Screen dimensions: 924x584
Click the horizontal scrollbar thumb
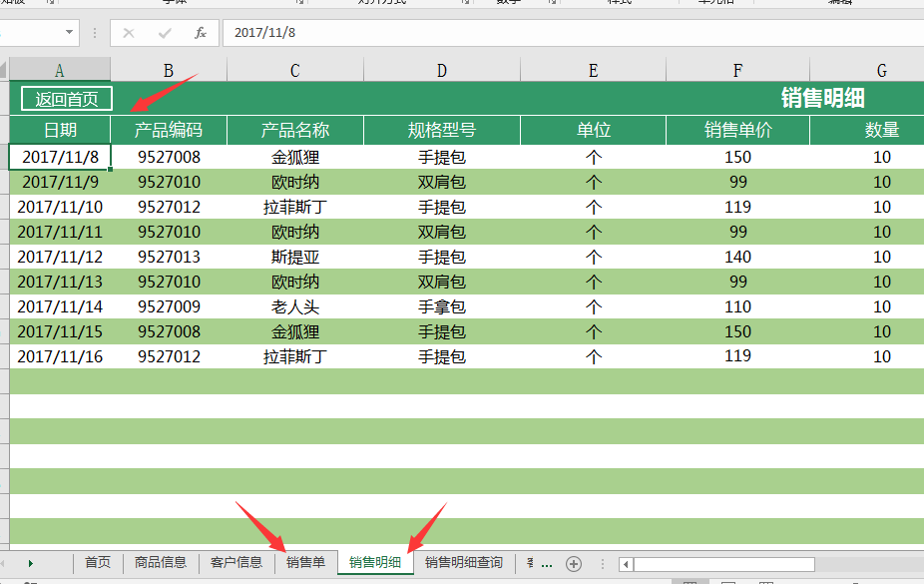pos(724,565)
